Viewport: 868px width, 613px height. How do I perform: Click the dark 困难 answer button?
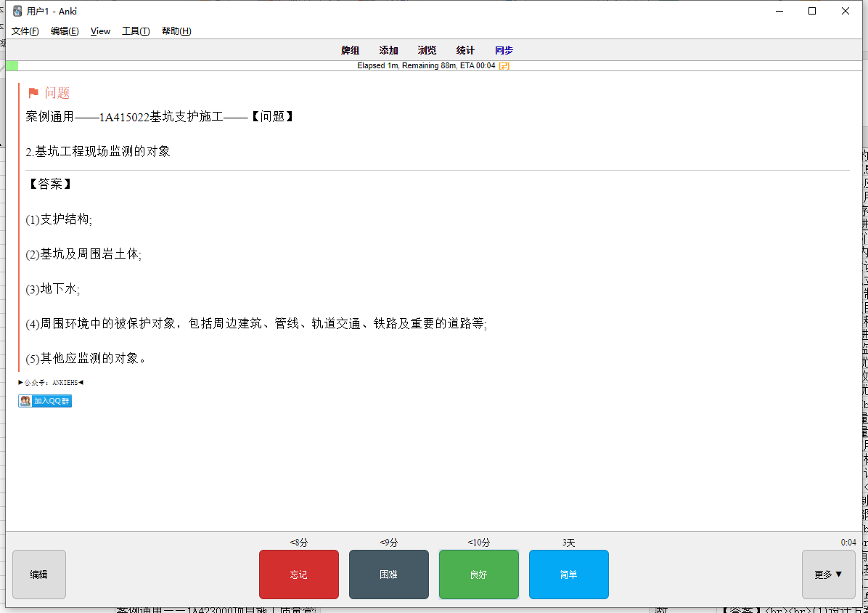(388, 575)
